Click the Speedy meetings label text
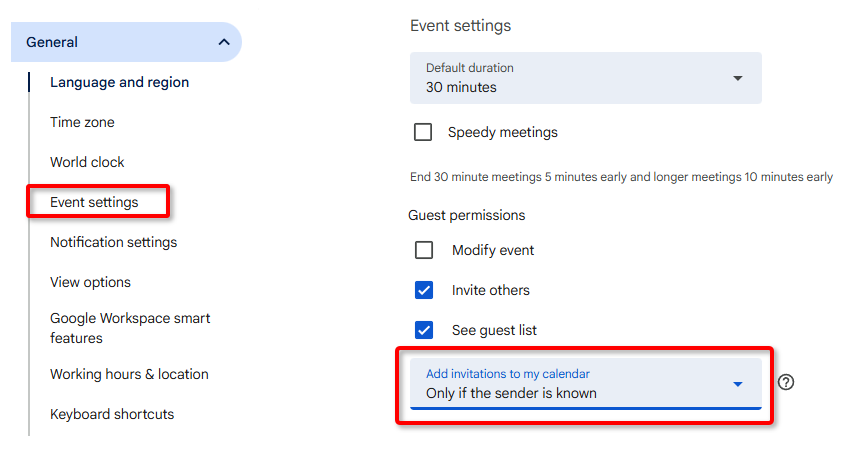Image resolution: width=851 pixels, height=449 pixels. point(502,132)
